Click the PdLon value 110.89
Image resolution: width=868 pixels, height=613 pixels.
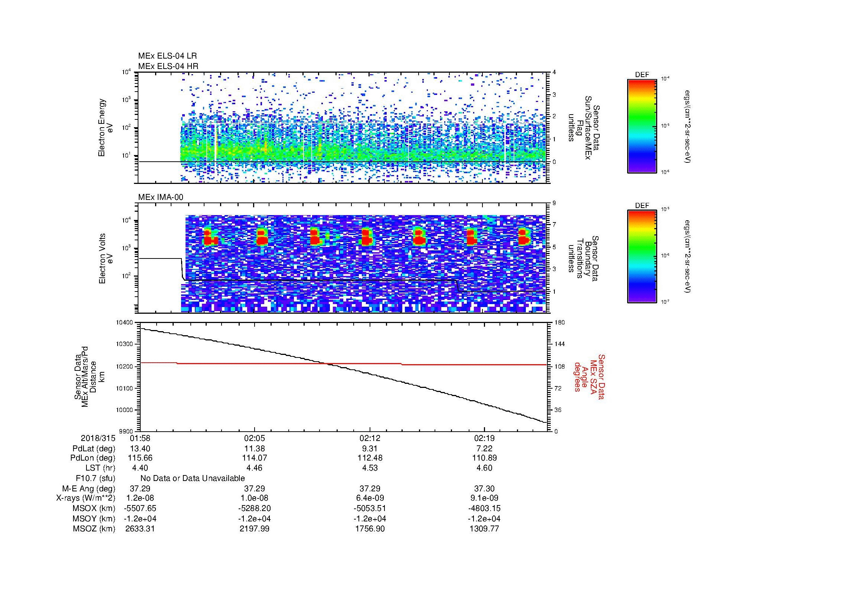(485, 458)
